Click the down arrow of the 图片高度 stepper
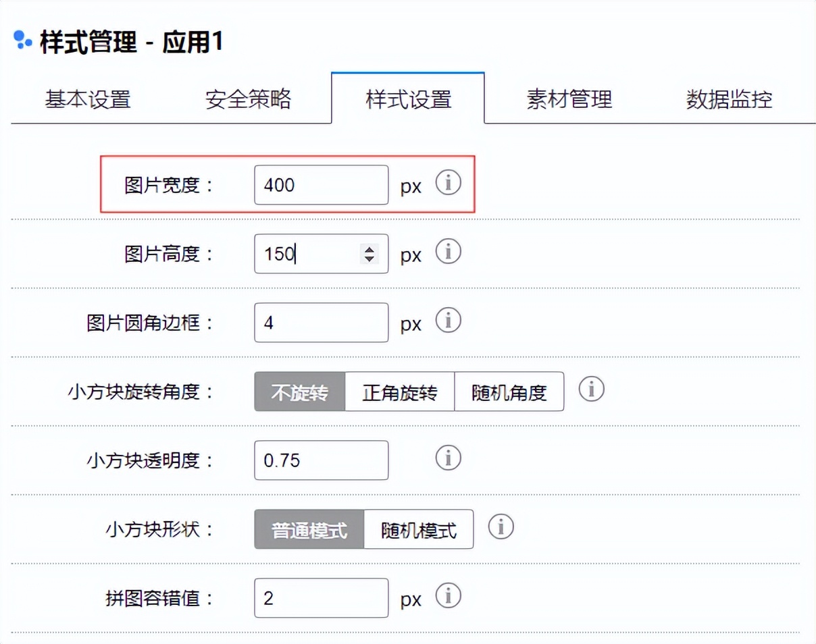 [371, 259]
